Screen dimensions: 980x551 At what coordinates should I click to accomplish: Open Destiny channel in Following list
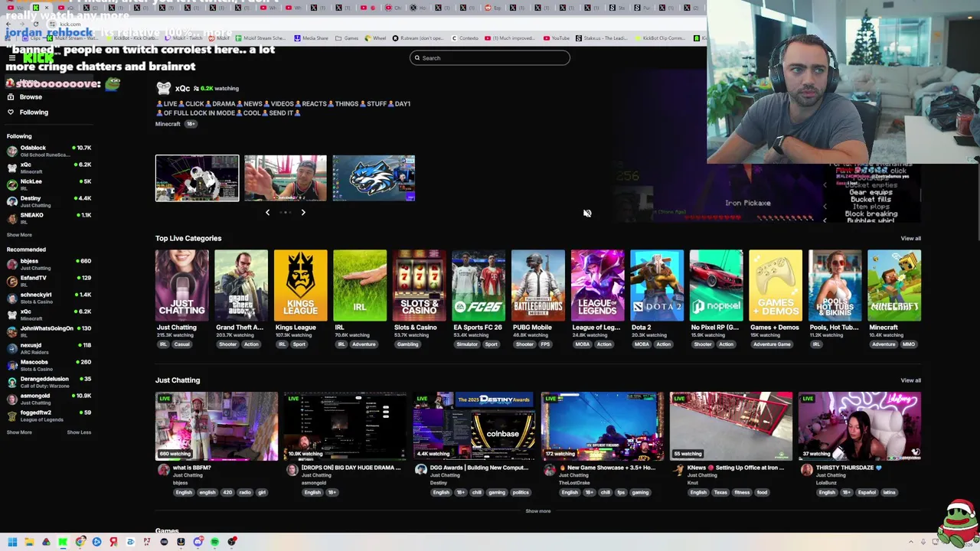click(x=48, y=201)
